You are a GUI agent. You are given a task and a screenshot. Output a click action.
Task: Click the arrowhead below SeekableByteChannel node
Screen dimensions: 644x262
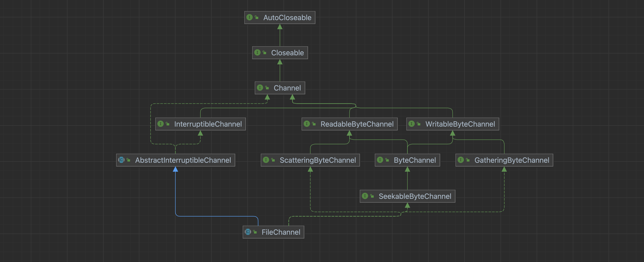(x=408, y=205)
